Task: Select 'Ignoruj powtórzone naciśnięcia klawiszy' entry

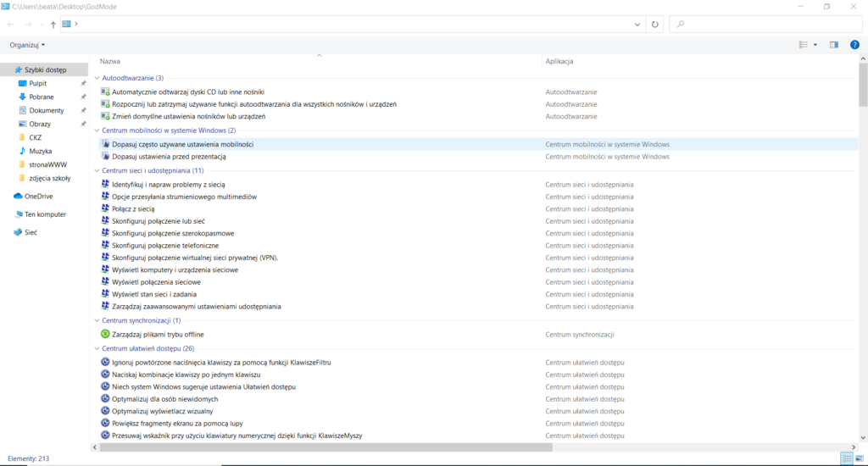Action: (x=221, y=363)
